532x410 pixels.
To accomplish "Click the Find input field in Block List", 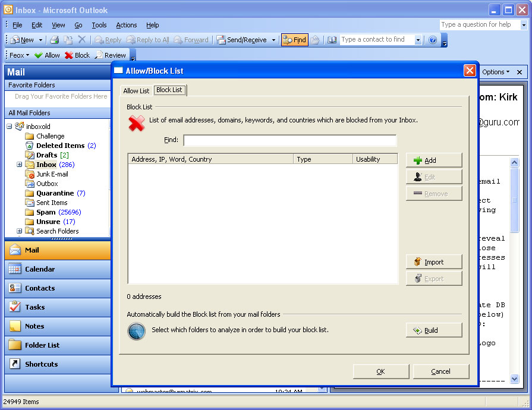I will pos(289,140).
